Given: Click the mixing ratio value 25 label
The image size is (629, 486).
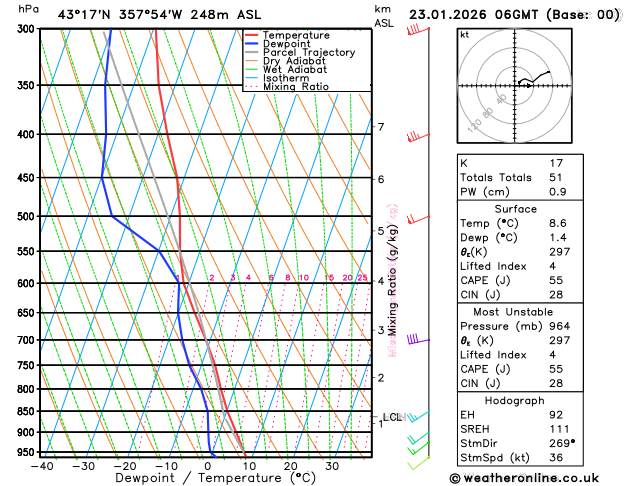Looking at the screenshot, I should tap(362, 277).
